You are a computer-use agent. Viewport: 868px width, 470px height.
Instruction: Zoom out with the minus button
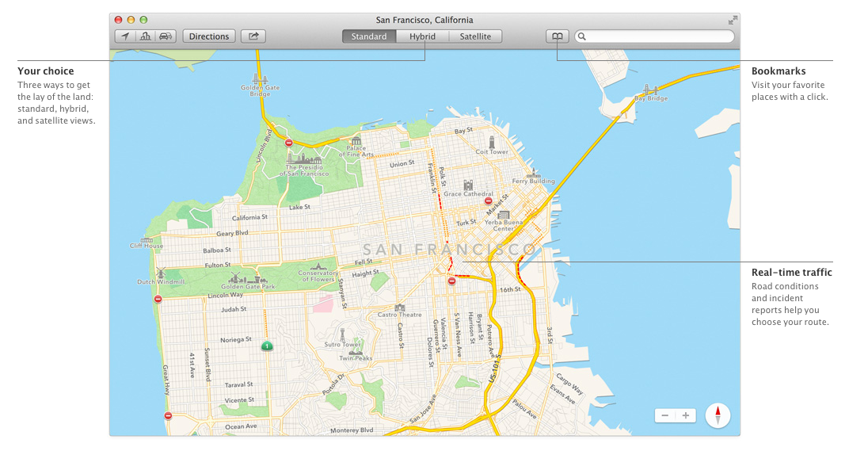pyautogui.click(x=664, y=415)
